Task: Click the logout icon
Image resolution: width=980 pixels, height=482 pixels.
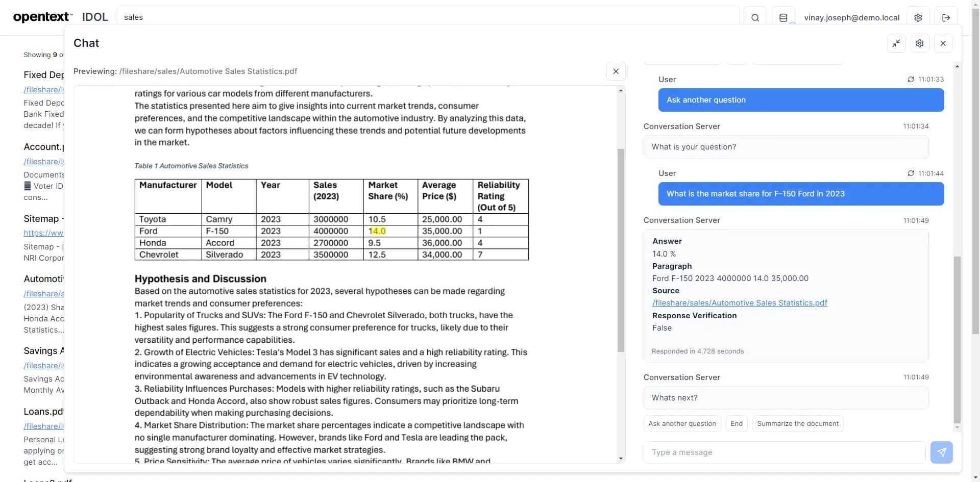Action: tap(946, 18)
